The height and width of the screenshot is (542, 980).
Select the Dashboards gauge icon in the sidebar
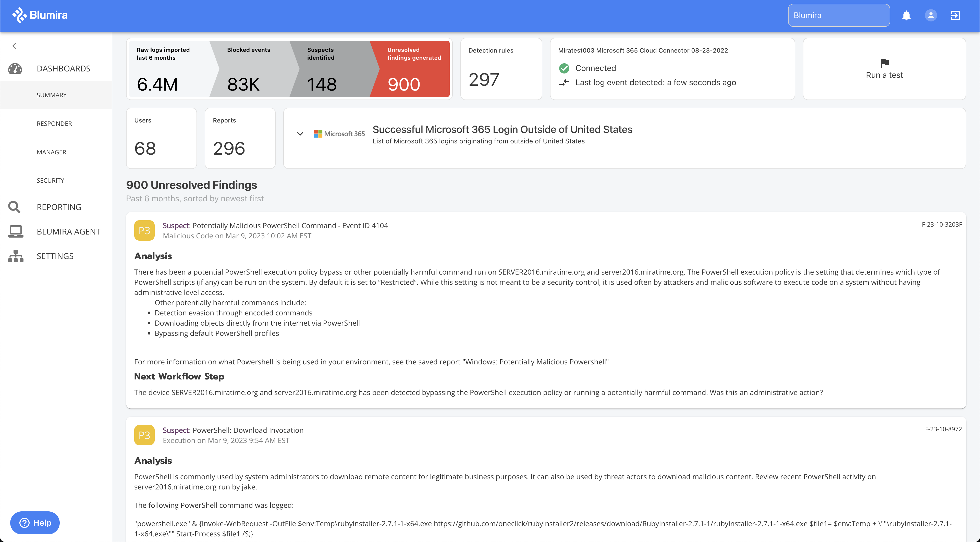click(x=15, y=68)
